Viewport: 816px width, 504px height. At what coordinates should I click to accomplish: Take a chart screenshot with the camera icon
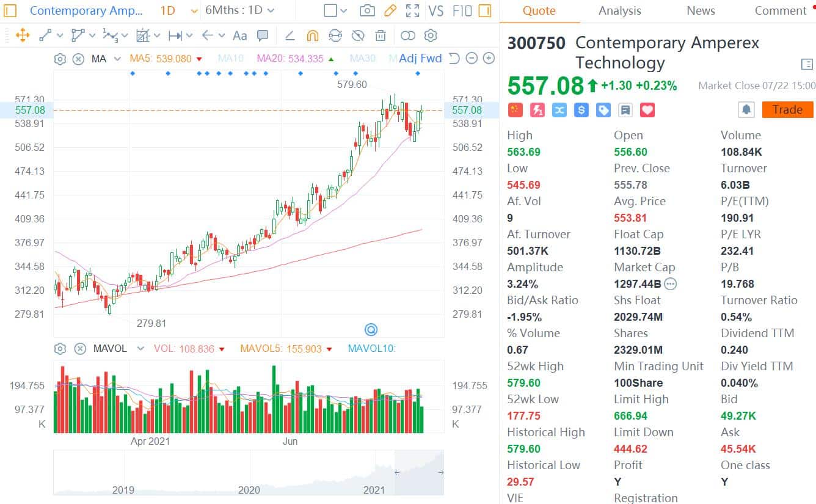(x=367, y=10)
